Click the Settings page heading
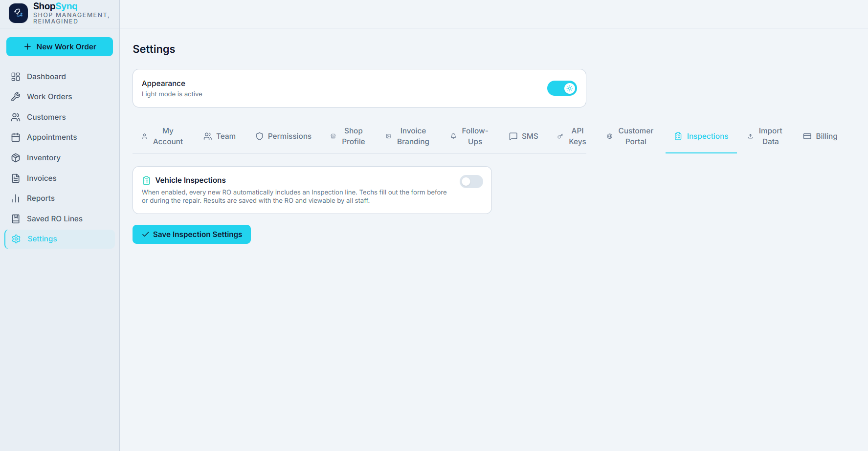Viewport: 868px width, 451px height. [x=154, y=49]
